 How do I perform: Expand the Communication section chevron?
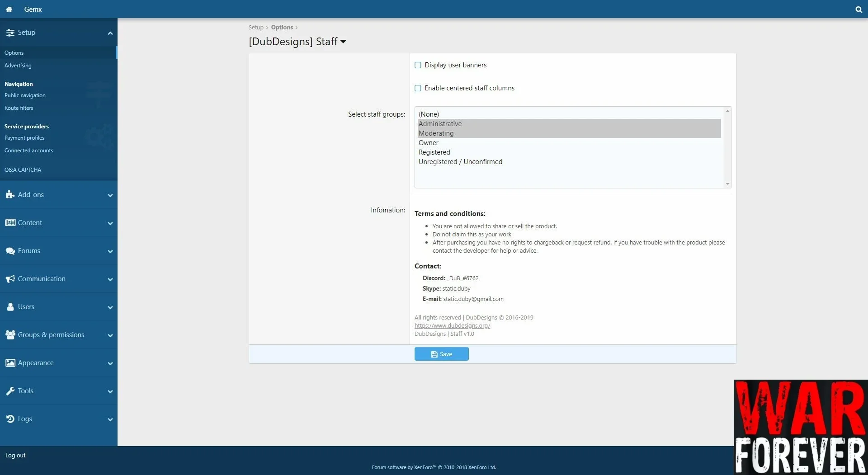point(110,279)
